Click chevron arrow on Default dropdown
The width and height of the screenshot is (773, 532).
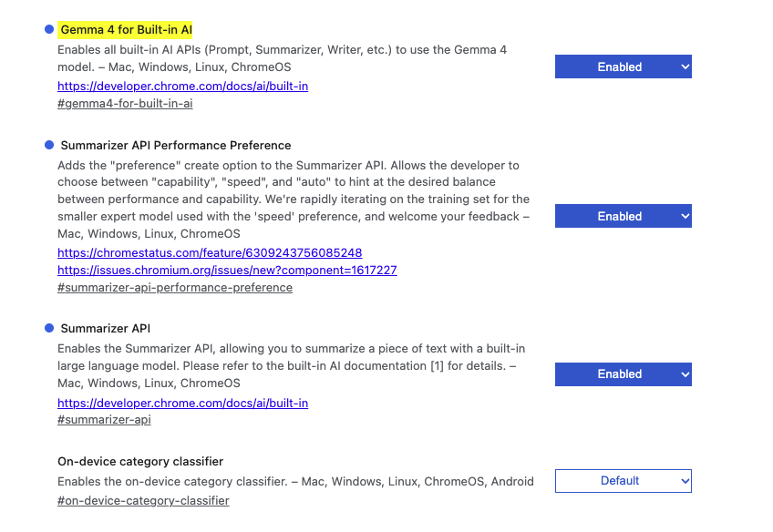[685, 481]
